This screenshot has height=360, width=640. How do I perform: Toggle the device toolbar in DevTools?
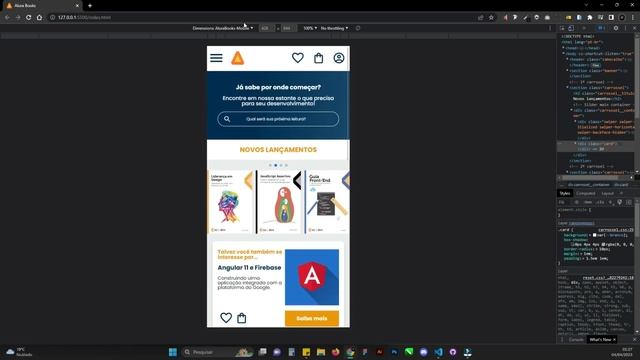click(571, 28)
